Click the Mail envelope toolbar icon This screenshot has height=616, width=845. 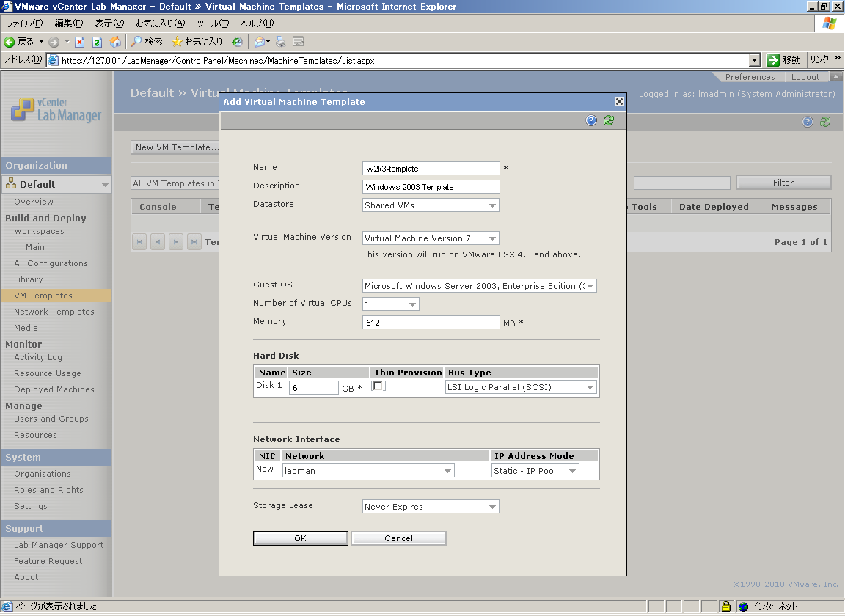pos(260,42)
